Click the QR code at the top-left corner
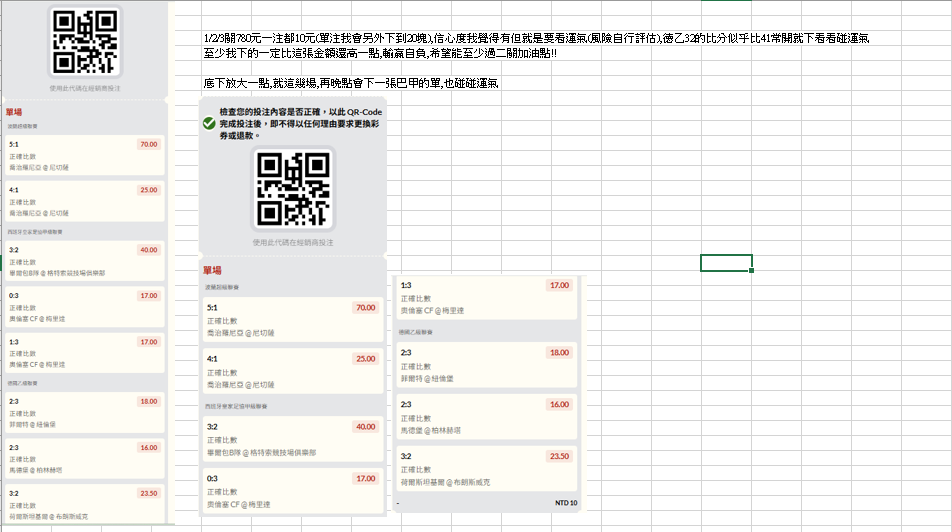This screenshot has width=952, height=532. tap(84, 42)
